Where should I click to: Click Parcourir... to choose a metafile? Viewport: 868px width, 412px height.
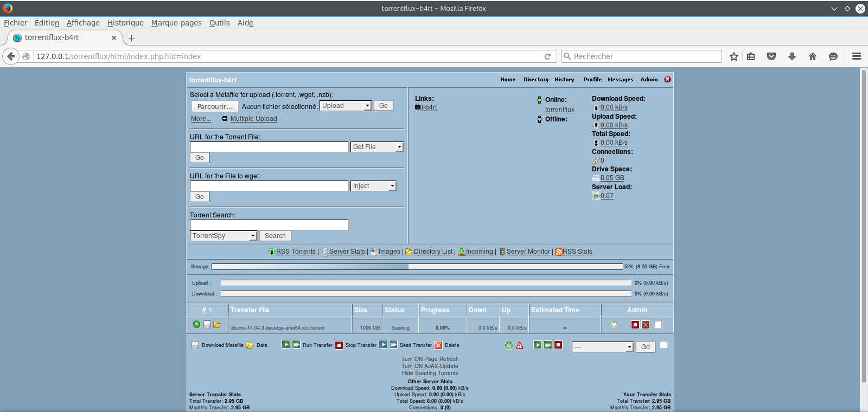click(x=215, y=107)
